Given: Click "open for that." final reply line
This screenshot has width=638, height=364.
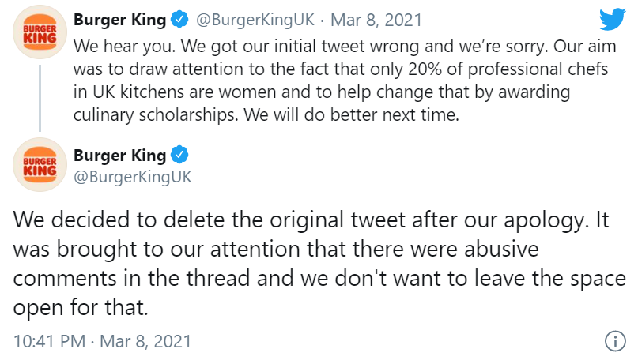Looking at the screenshot, I should click(81, 307).
